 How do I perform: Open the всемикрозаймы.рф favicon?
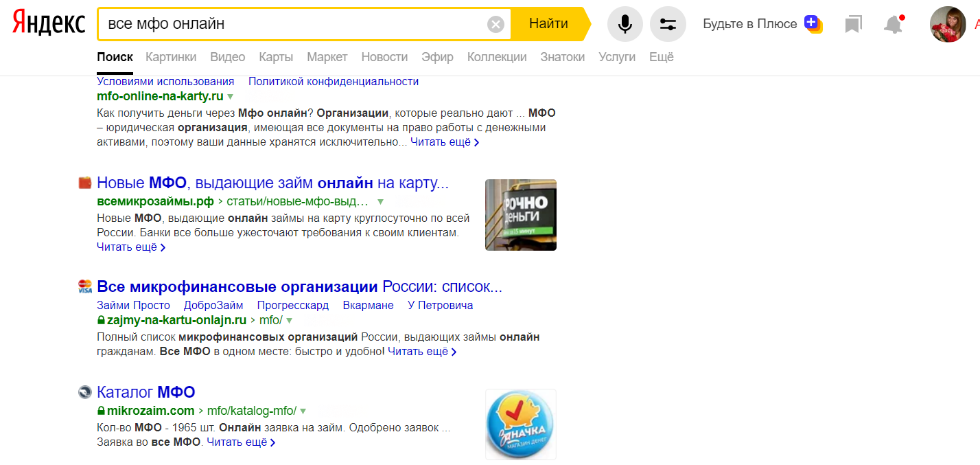coord(85,183)
